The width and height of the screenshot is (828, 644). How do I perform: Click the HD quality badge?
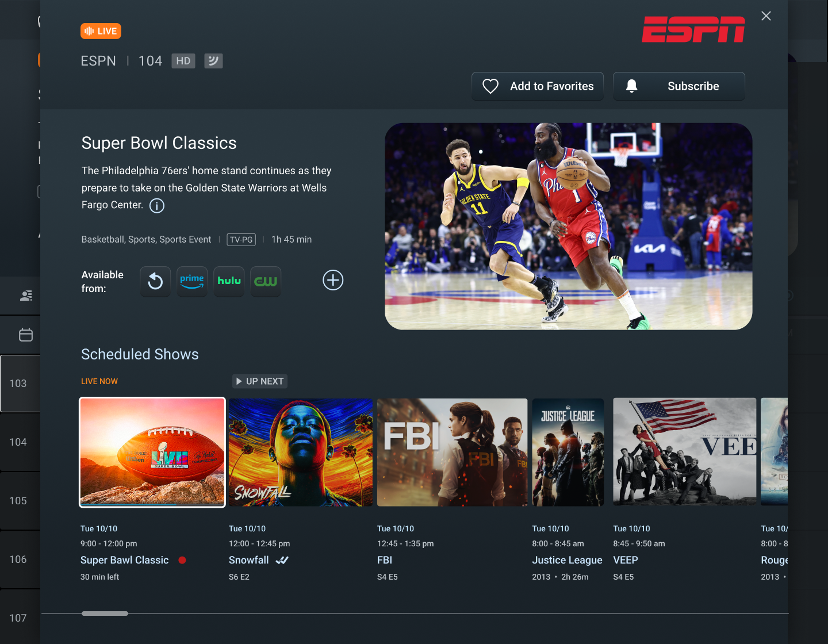(183, 61)
